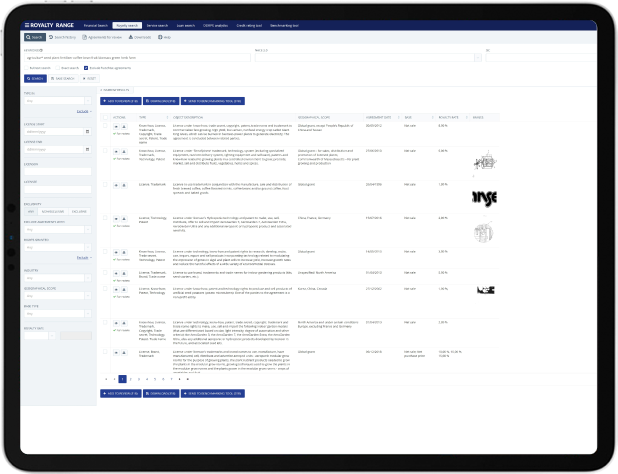Open Search history from the sub-toolbar

point(63,35)
